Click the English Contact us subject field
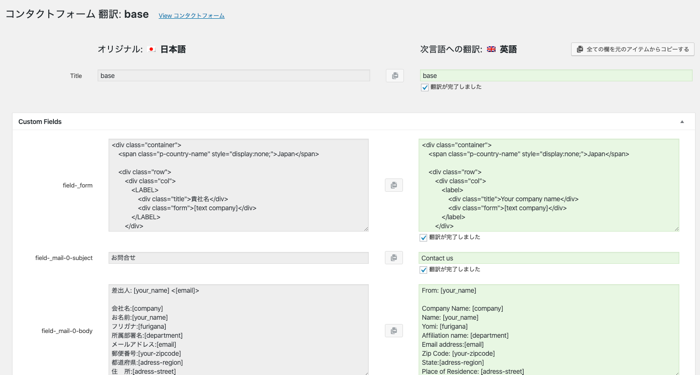 point(549,258)
